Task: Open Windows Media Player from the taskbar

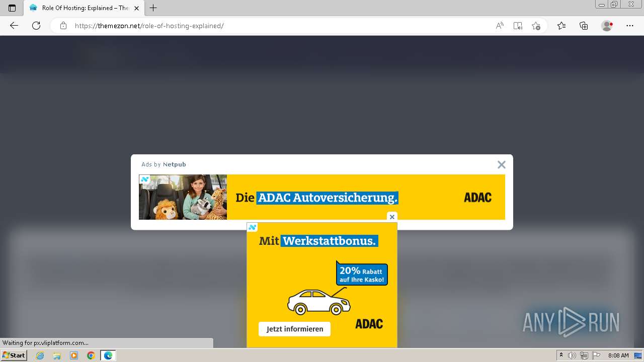Action: pos(74,355)
